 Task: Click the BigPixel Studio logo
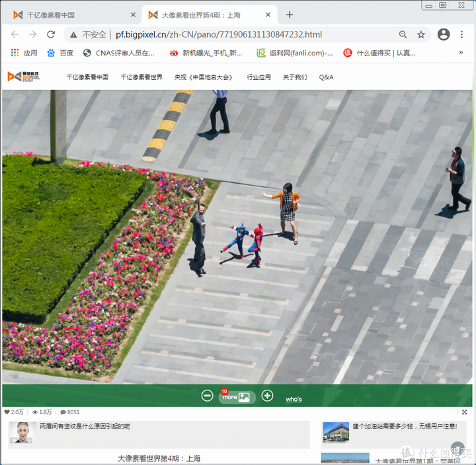coord(24,77)
